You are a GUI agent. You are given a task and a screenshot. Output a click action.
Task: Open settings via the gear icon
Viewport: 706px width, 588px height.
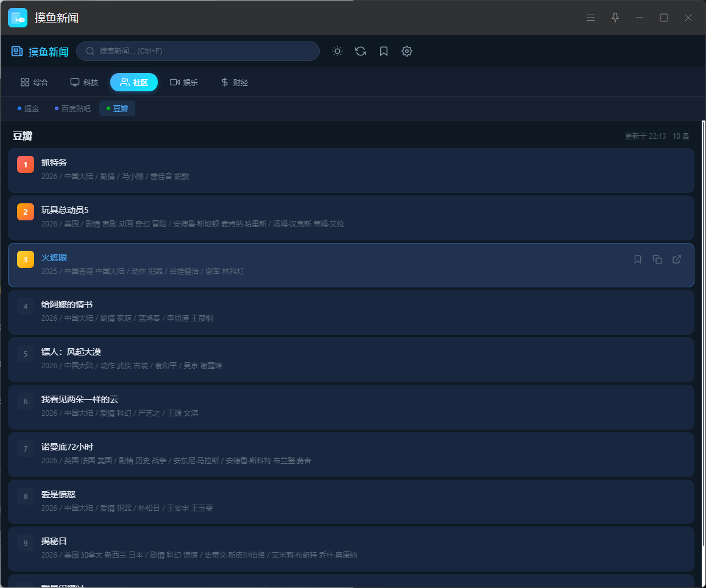[x=407, y=51]
